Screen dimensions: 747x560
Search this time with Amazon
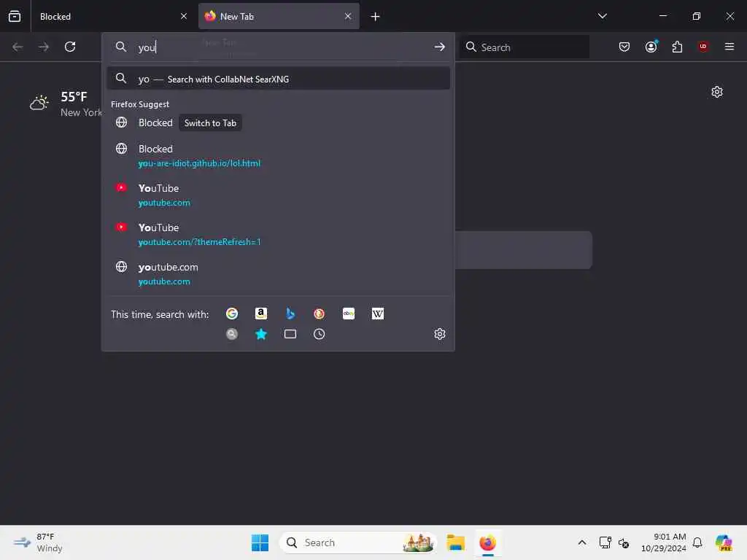261,314
